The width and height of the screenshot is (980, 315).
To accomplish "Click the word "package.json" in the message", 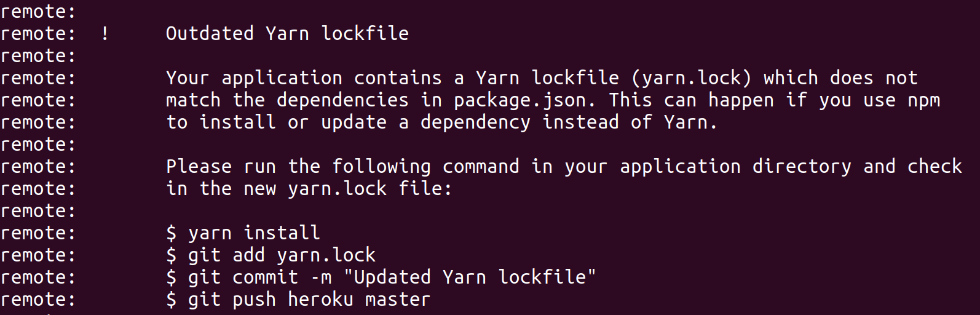I will 520,100.
